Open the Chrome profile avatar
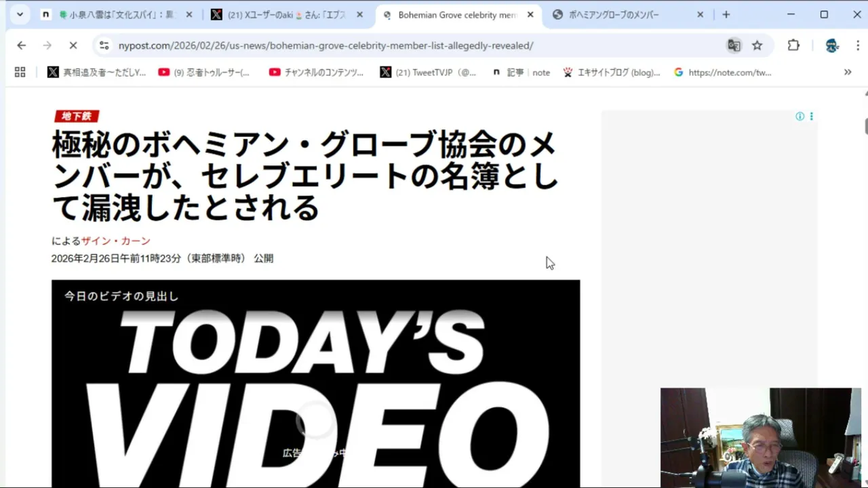868x488 pixels. coord(832,45)
